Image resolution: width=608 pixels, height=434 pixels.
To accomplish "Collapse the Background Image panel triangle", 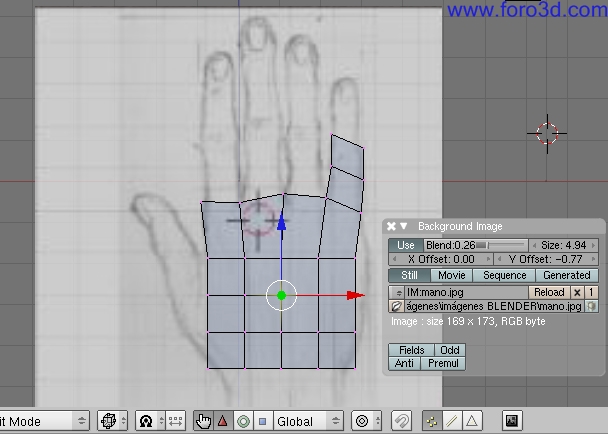I will pos(404,226).
